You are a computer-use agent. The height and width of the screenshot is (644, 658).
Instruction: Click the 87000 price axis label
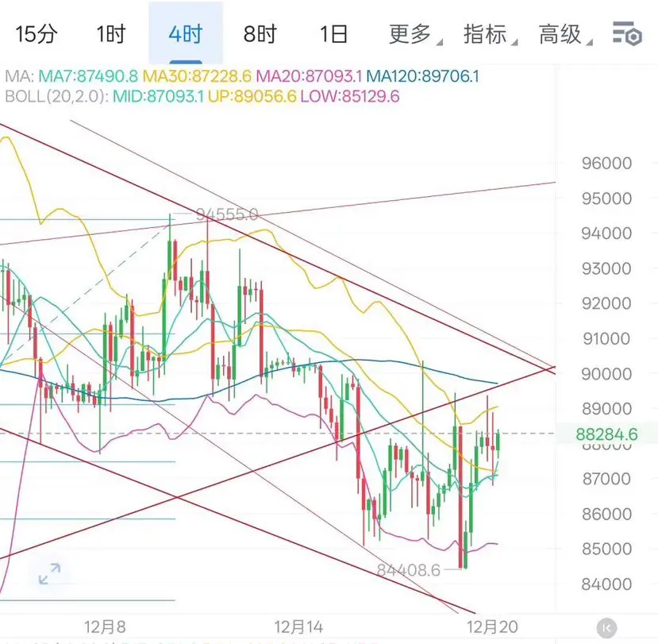tap(606, 479)
